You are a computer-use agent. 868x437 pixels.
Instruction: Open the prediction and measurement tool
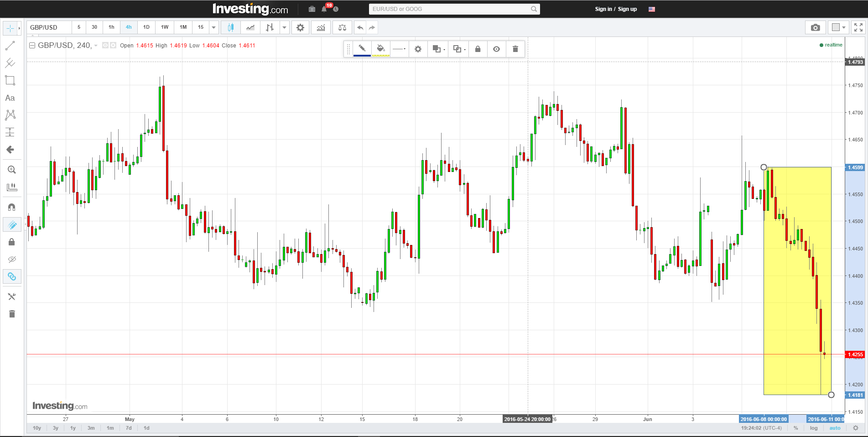10,132
